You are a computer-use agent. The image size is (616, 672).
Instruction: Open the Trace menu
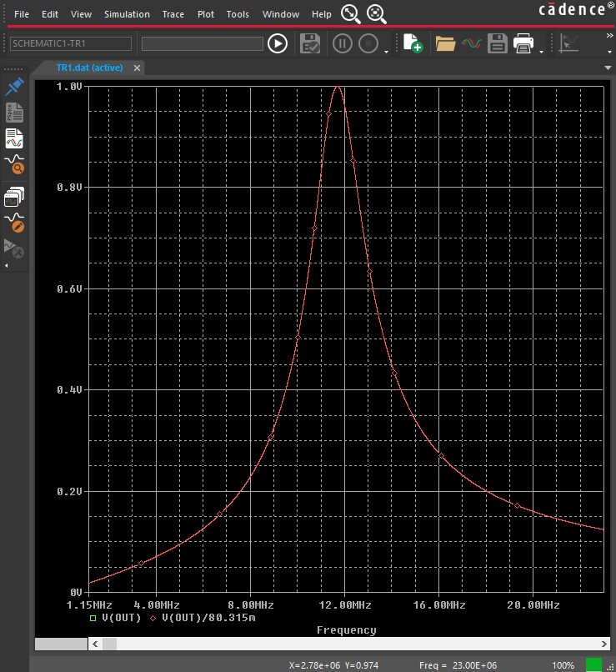click(173, 14)
